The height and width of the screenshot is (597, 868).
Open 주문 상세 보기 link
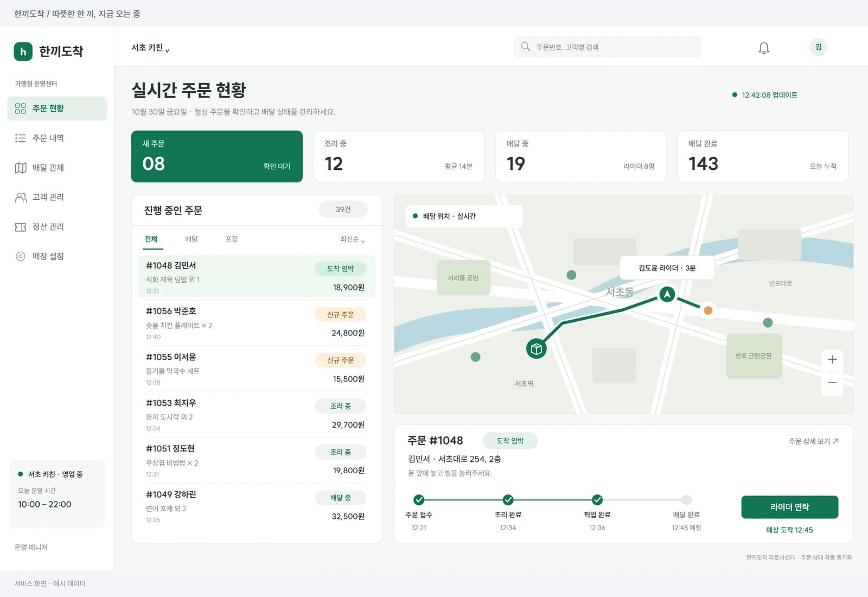[813, 441]
